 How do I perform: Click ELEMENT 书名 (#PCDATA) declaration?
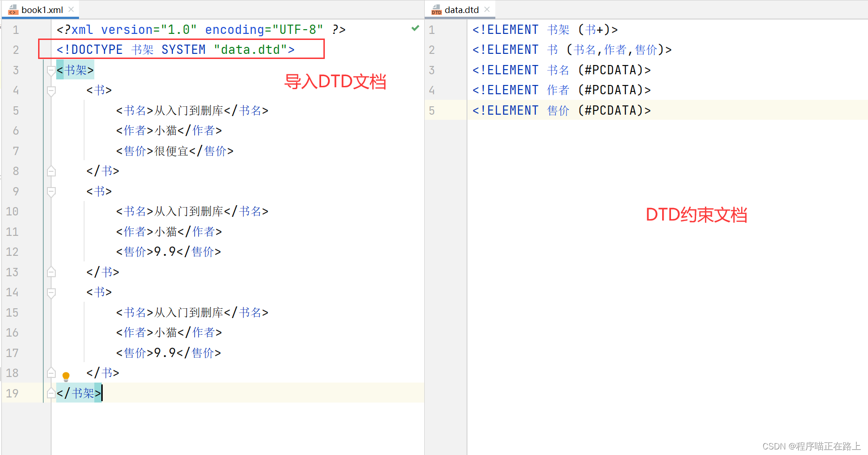click(561, 70)
